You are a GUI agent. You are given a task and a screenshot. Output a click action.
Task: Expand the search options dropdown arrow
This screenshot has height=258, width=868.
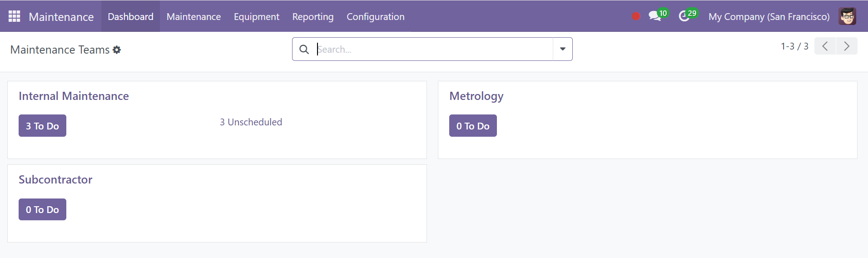tap(563, 49)
